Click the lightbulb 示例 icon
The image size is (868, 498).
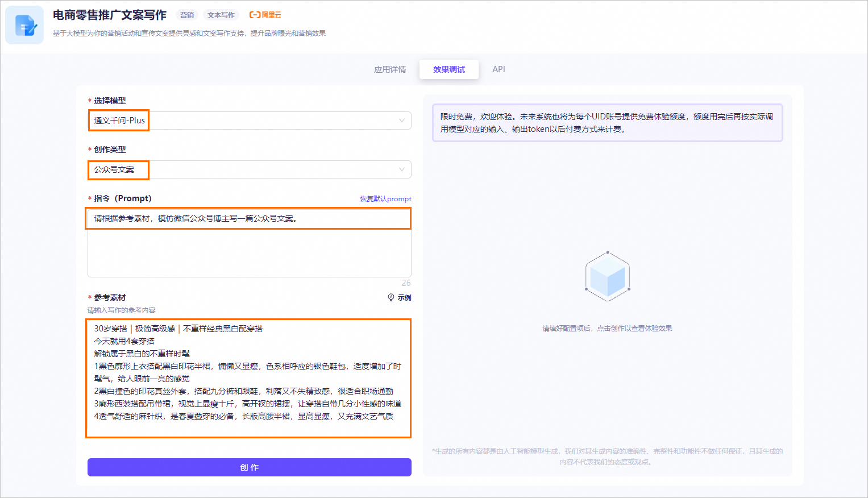click(391, 297)
